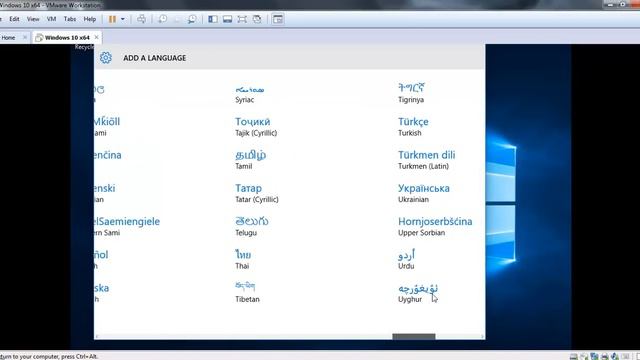Open the Help menu

[90, 19]
